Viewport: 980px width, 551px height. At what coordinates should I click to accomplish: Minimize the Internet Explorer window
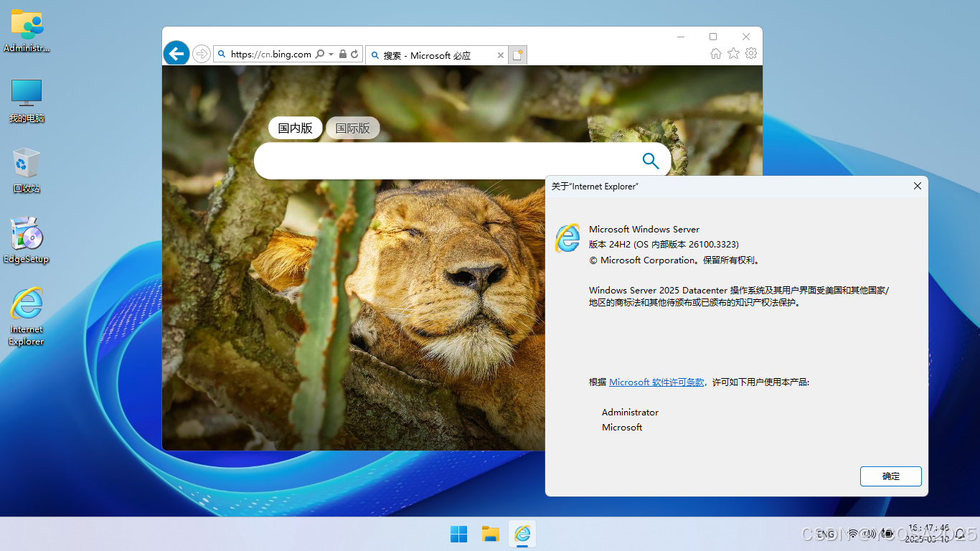coord(679,36)
